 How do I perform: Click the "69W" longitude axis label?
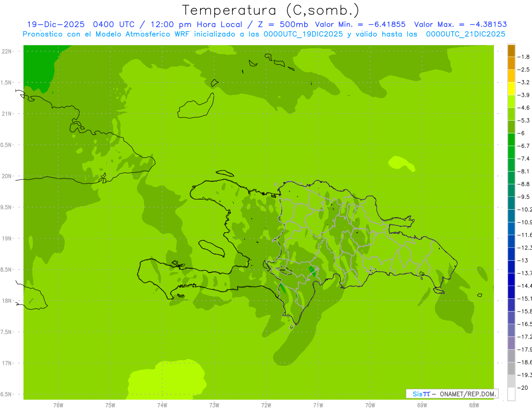point(422,405)
